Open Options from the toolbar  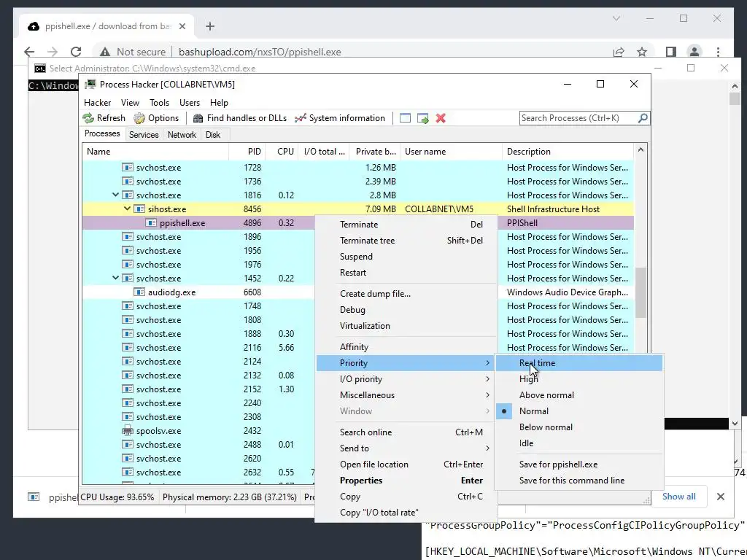tap(156, 118)
